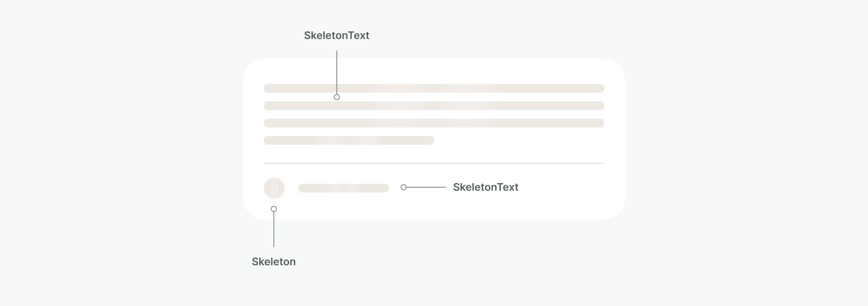
Task: Select the short fourth skeleton text line
Action: (x=349, y=140)
